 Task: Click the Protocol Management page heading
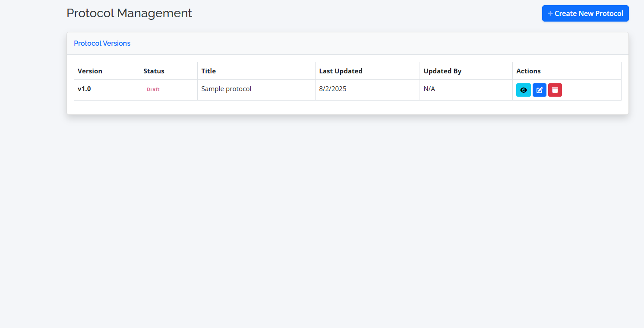[129, 13]
